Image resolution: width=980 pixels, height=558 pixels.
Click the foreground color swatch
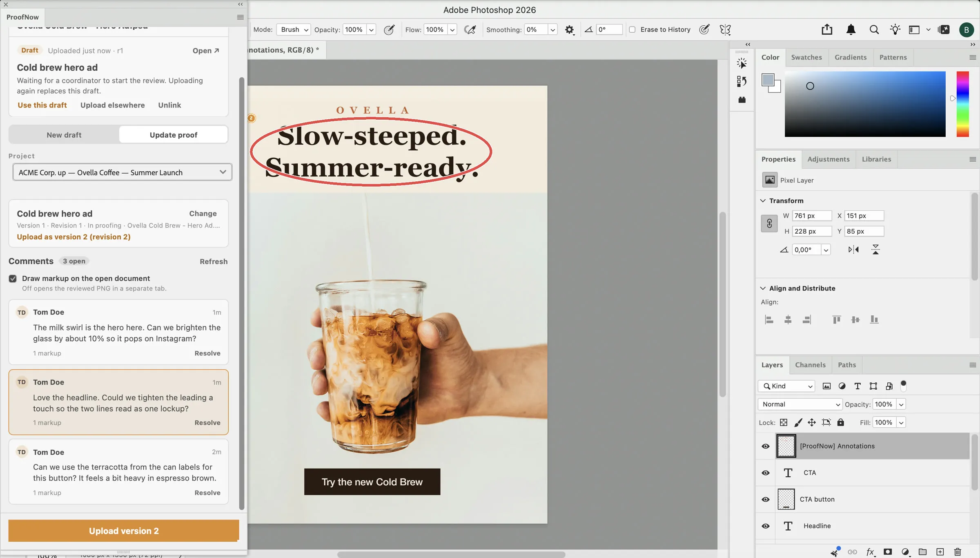[768, 80]
